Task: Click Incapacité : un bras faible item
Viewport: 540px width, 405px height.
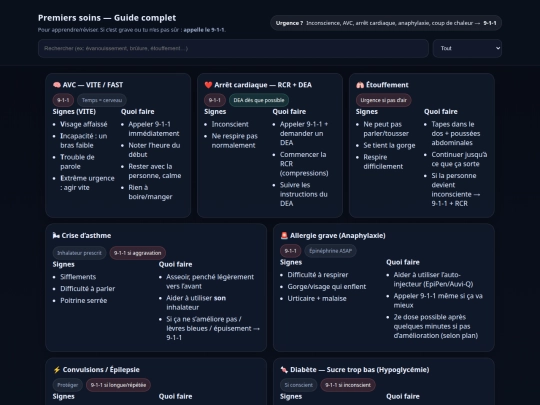Action: pyautogui.click(x=84, y=141)
